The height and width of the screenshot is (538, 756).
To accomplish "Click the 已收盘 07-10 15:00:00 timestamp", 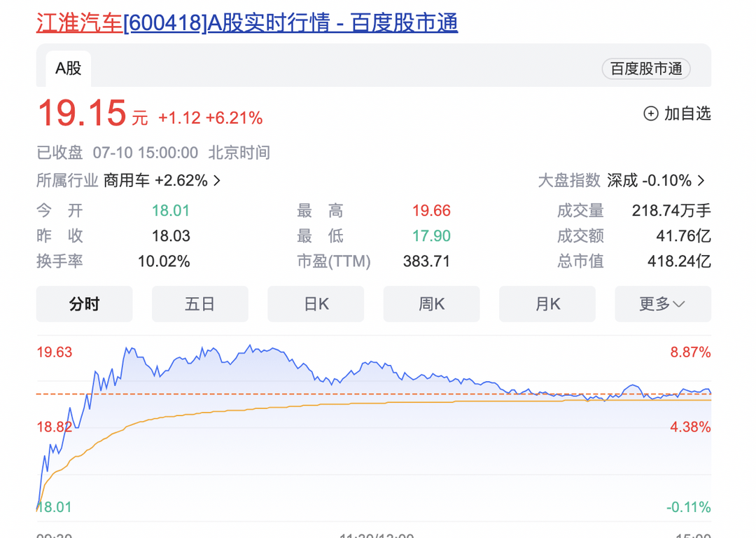I will [x=153, y=153].
